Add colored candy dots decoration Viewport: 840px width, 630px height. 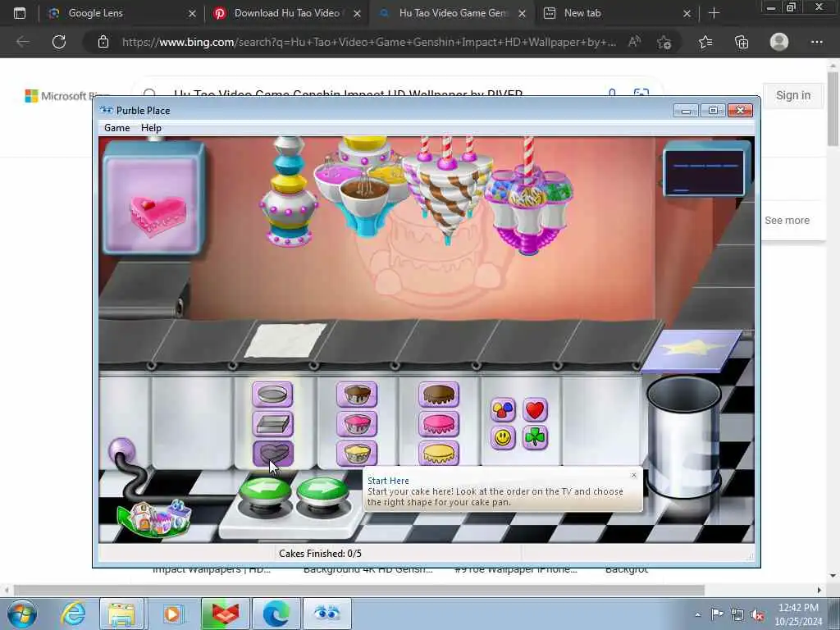[503, 410]
